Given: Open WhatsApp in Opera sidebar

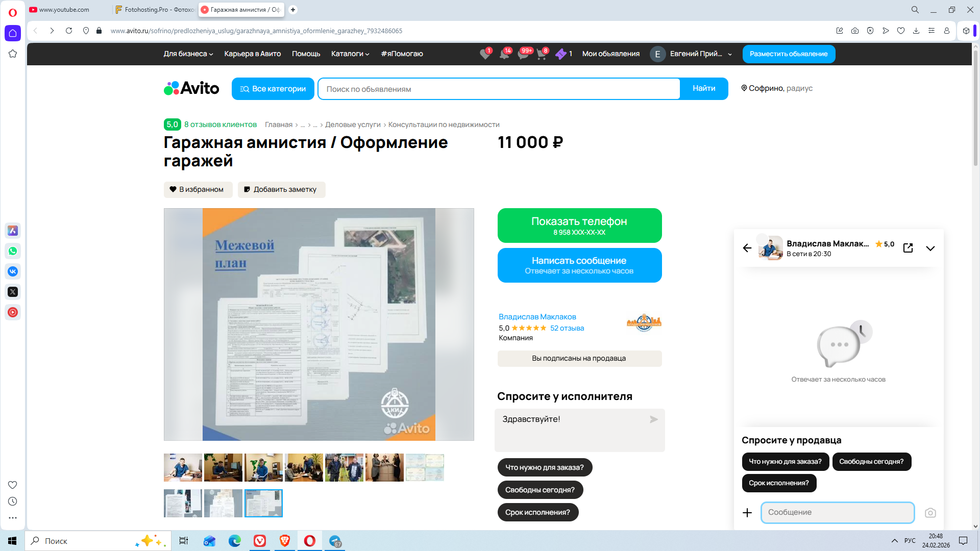Looking at the screenshot, I should tap(13, 251).
